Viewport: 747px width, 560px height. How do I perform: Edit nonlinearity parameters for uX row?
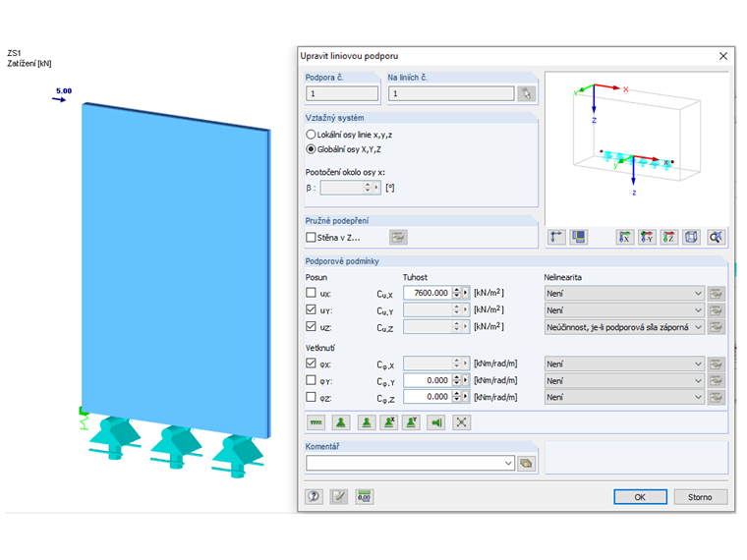click(x=716, y=294)
